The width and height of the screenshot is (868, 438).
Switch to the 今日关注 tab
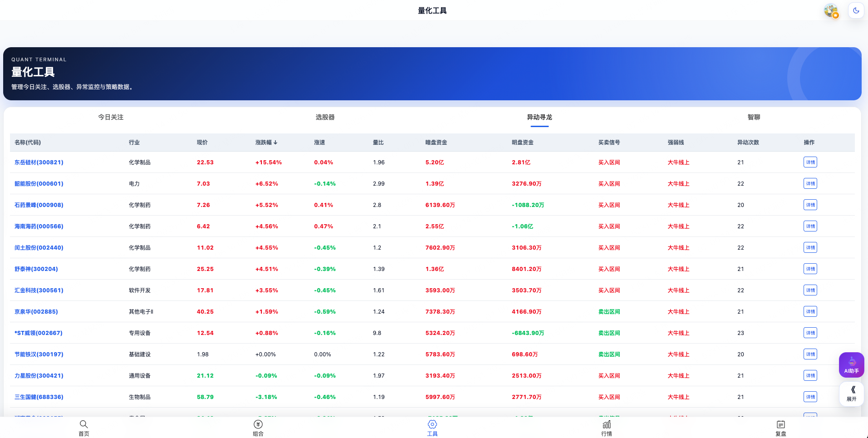(x=111, y=117)
